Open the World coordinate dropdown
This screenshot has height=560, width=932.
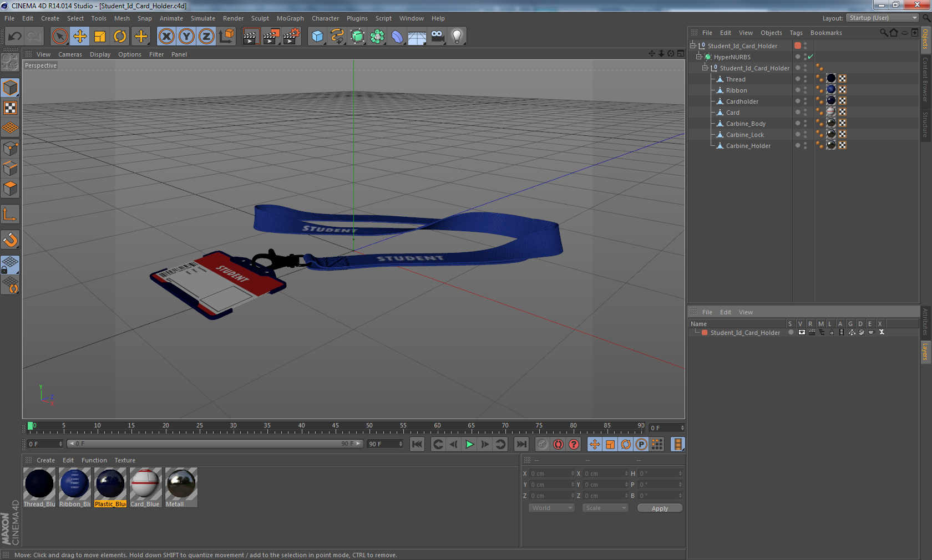pos(551,508)
